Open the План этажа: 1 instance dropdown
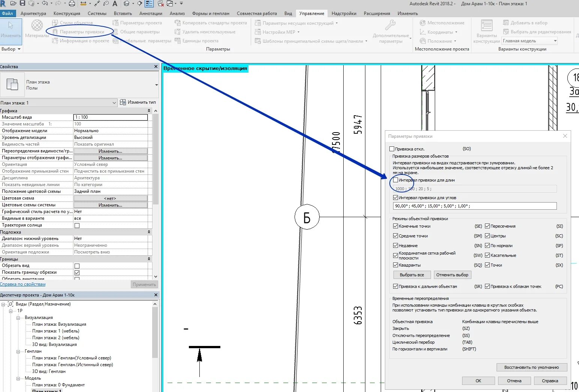The width and height of the screenshot is (579, 392). [x=59, y=103]
